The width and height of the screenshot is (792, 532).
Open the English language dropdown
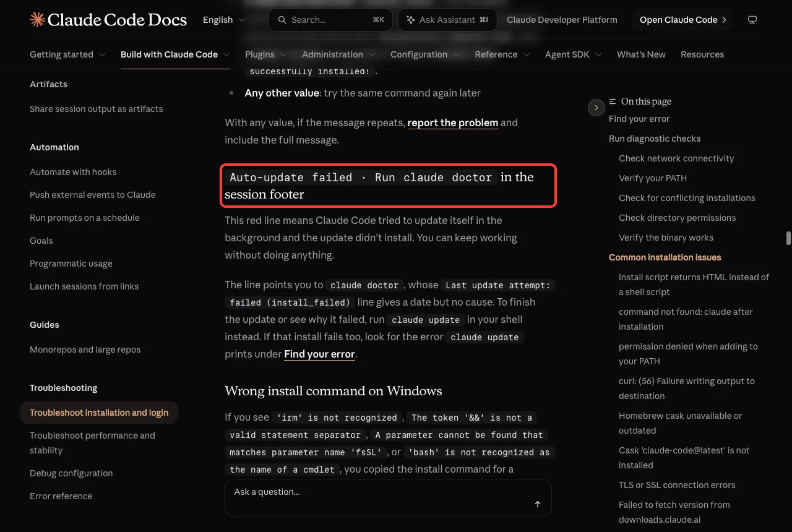(x=224, y=20)
